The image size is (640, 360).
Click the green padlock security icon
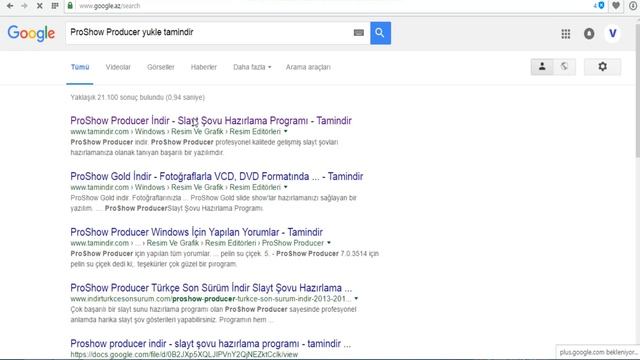click(70, 6)
